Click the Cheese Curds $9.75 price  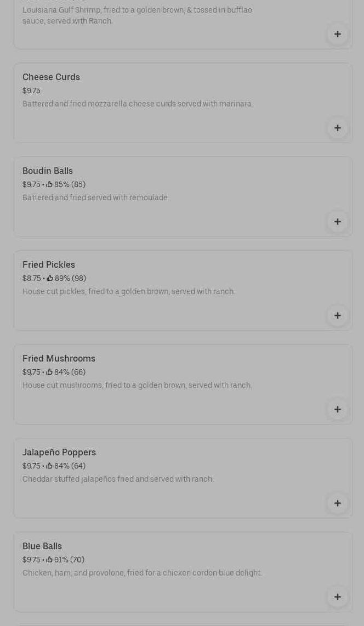(31, 91)
